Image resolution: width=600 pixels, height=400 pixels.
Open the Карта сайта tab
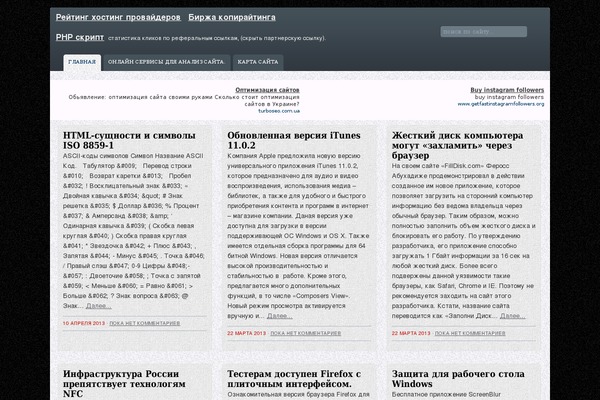click(x=258, y=62)
